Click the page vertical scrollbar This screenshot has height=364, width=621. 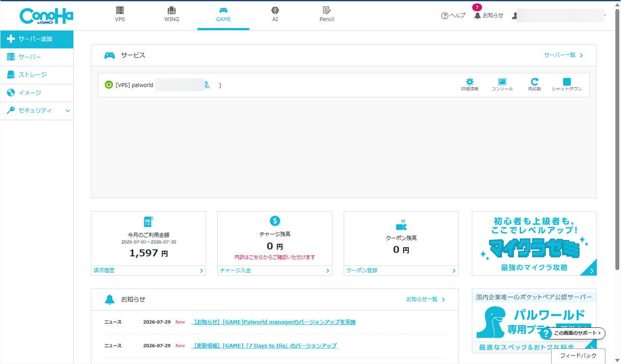617,140
